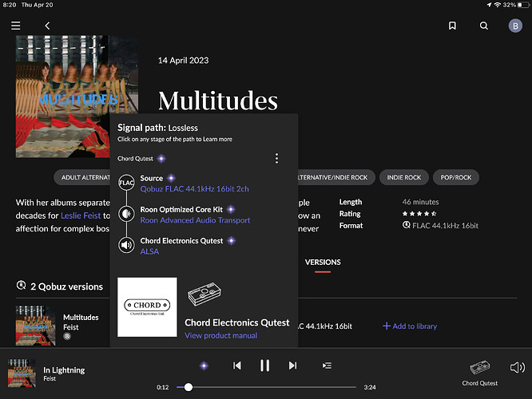Click the Wi-Fi status icon

pos(497,5)
